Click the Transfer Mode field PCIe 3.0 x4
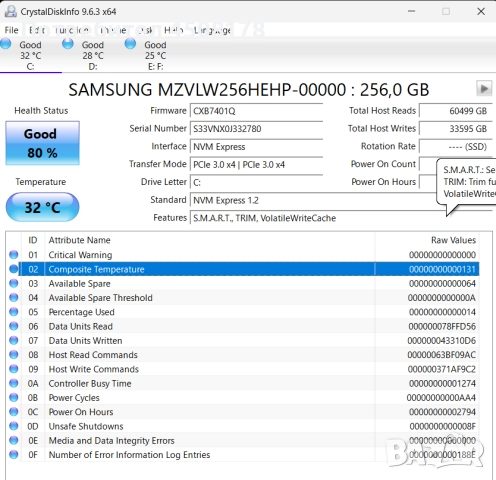Image resolution: width=496 pixels, height=480 pixels. 256,165
